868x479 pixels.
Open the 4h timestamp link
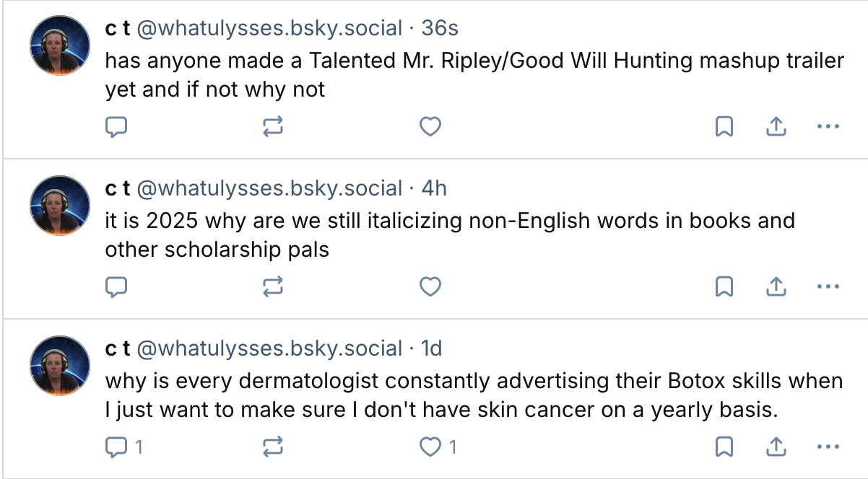(434, 188)
